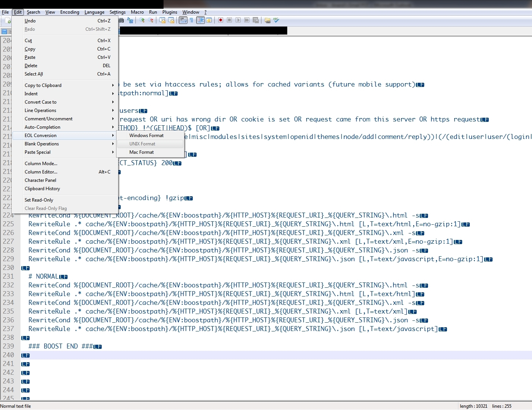The image size is (532, 410).
Task: Select the Find (binoculars) toolbar icon
Action: tap(121, 20)
